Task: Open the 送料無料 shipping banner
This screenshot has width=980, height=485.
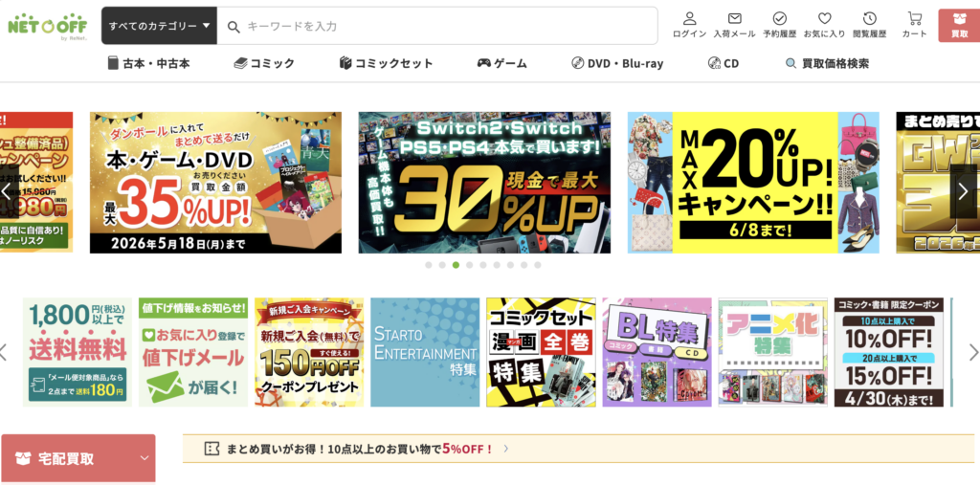Action: pos(78,352)
